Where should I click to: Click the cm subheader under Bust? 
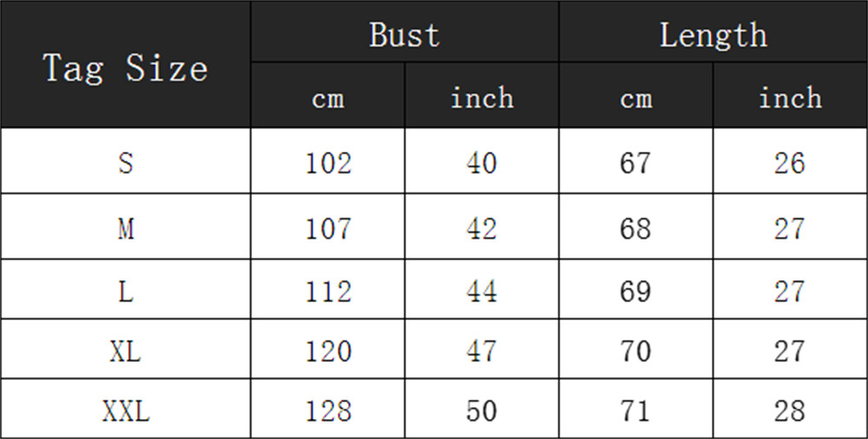point(328,95)
